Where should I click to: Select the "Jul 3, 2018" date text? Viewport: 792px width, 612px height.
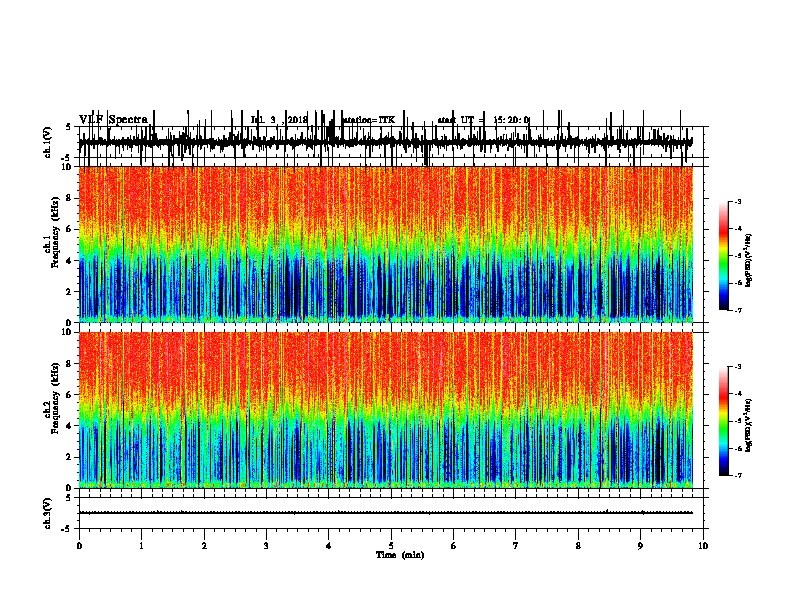[x=279, y=120]
